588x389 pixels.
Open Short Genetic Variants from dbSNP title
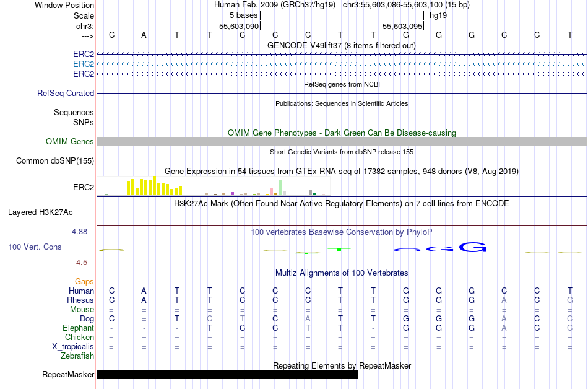pyautogui.click(x=342, y=152)
